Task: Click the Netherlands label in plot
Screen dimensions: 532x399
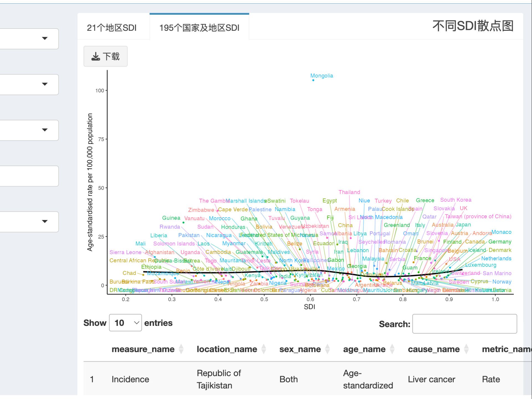Action: click(496, 259)
